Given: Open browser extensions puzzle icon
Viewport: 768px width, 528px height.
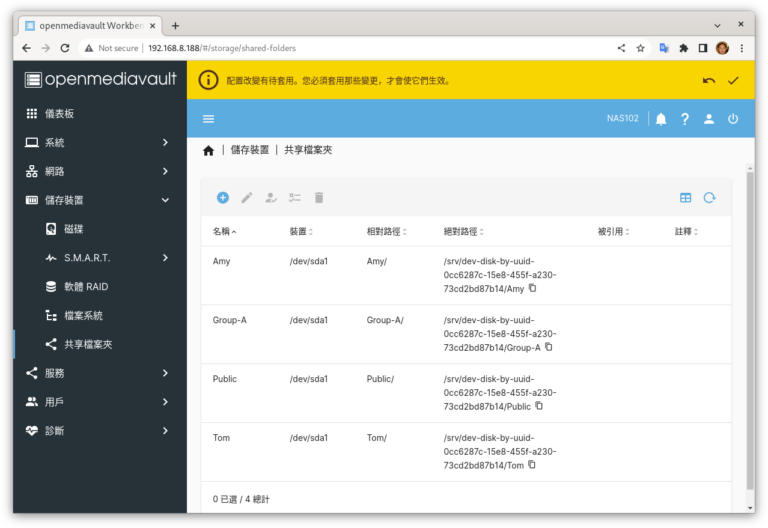Looking at the screenshot, I should click(684, 48).
